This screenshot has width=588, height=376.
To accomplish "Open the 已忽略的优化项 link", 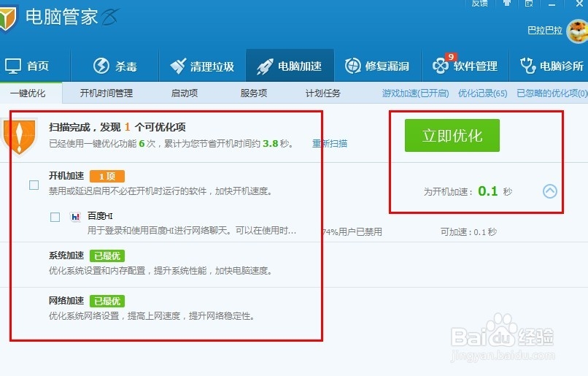I will pyautogui.click(x=552, y=93).
